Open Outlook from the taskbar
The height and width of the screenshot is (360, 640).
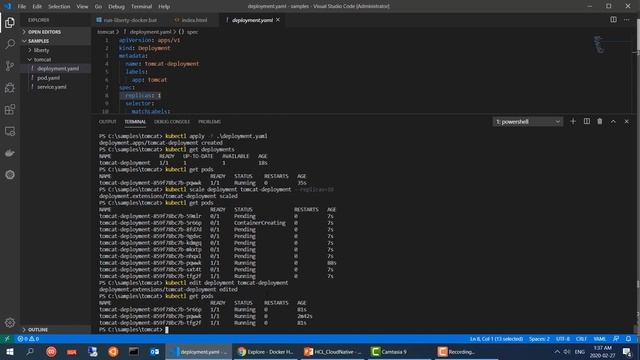(x=154, y=351)
